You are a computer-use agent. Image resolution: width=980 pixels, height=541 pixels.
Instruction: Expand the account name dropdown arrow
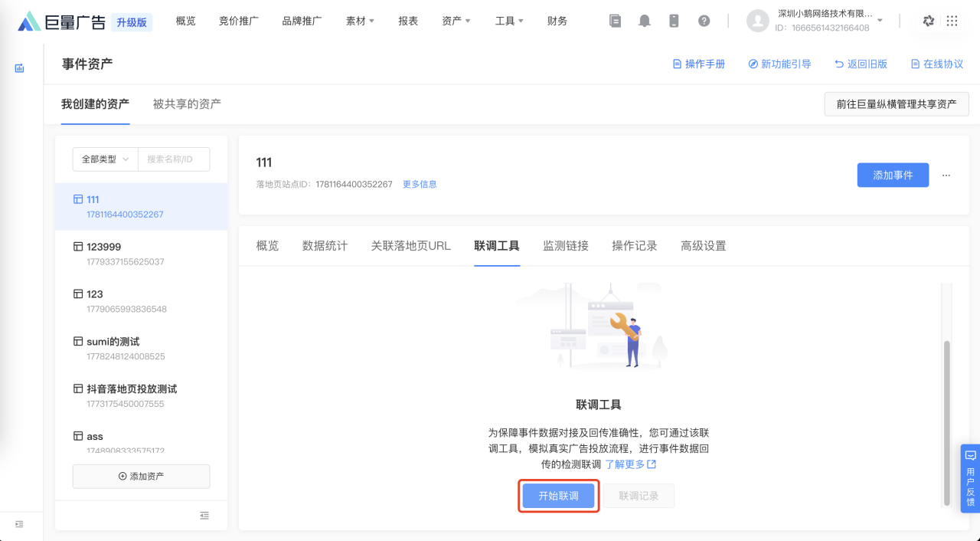[880, 21]
